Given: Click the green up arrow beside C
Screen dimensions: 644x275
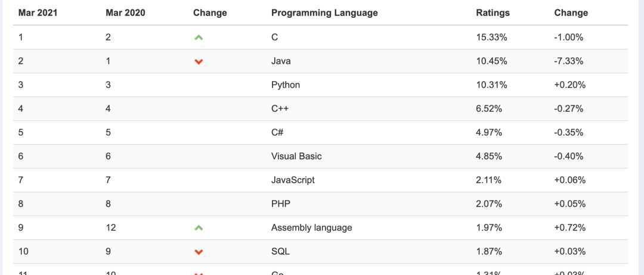Looking at the screenshot, I should click(199, 37).
